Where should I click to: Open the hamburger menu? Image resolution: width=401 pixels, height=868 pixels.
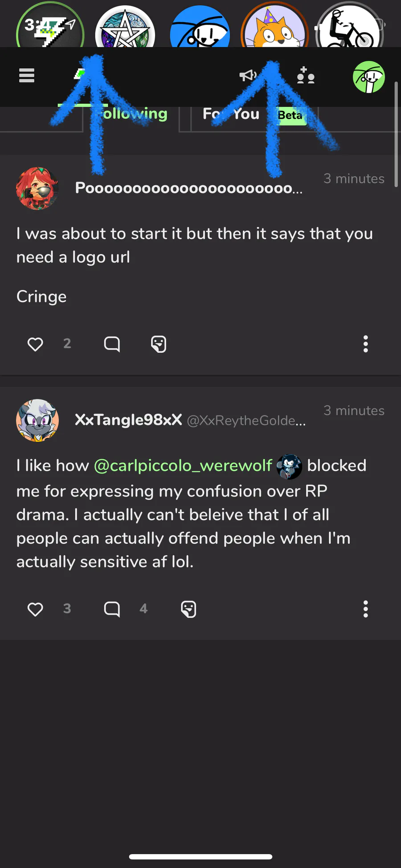pos(27,76)
